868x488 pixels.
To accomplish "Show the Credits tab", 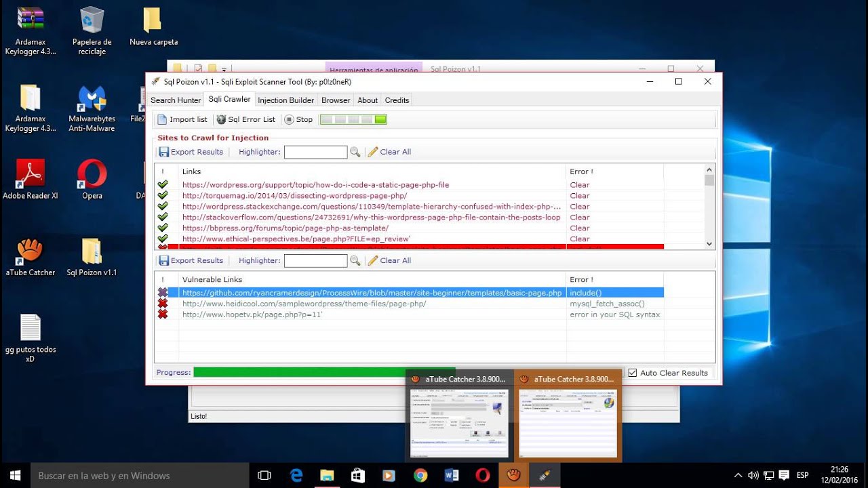I will (397, 100).
